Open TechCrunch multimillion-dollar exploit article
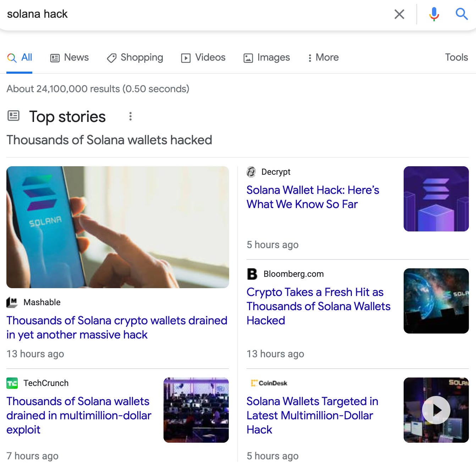This screenshot has width=476, height=470. (79, 415)
